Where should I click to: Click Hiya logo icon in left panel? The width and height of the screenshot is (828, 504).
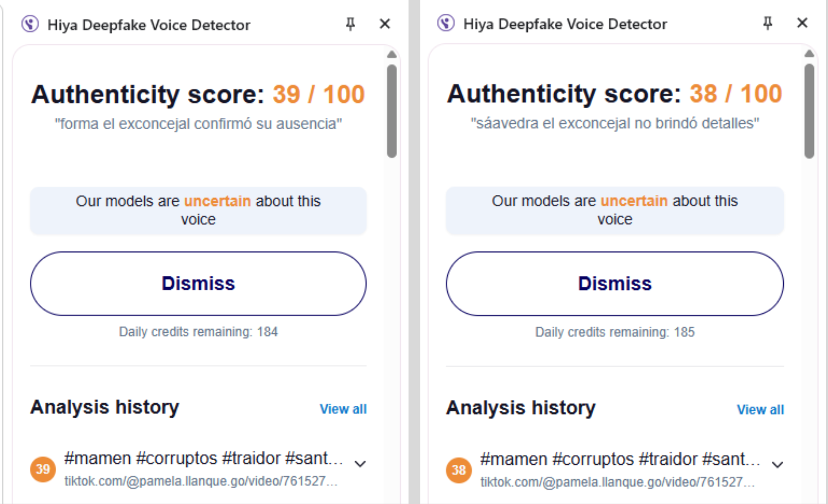(30, 24)
